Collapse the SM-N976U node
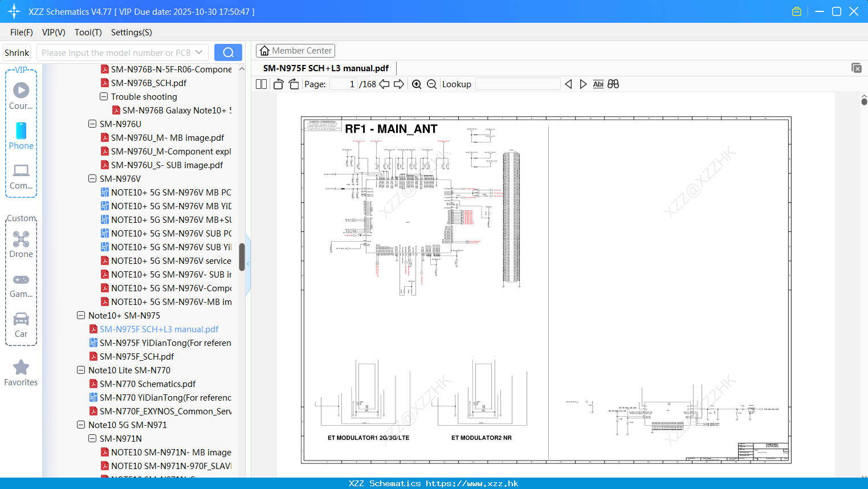868x489 pixels. (x=92, y=124)
